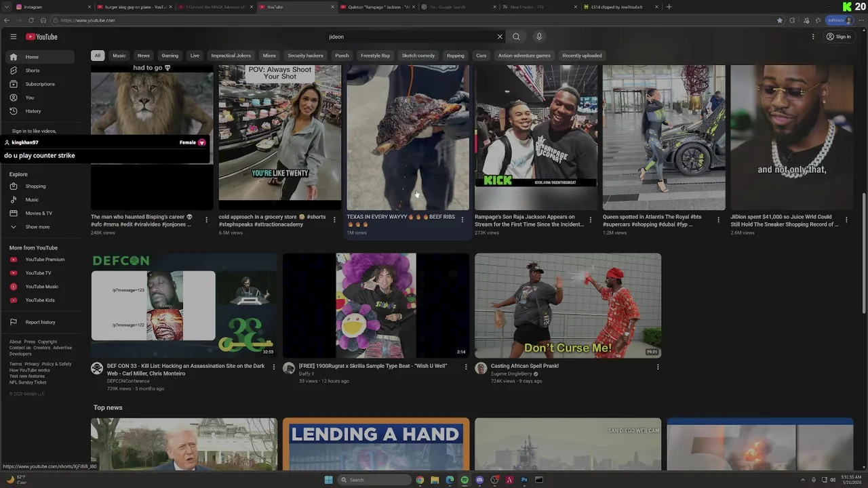Open the DEF CON 33 Kill List thumbnail
This screenshot has width=868, height=488.
click(x=184, y=306)
